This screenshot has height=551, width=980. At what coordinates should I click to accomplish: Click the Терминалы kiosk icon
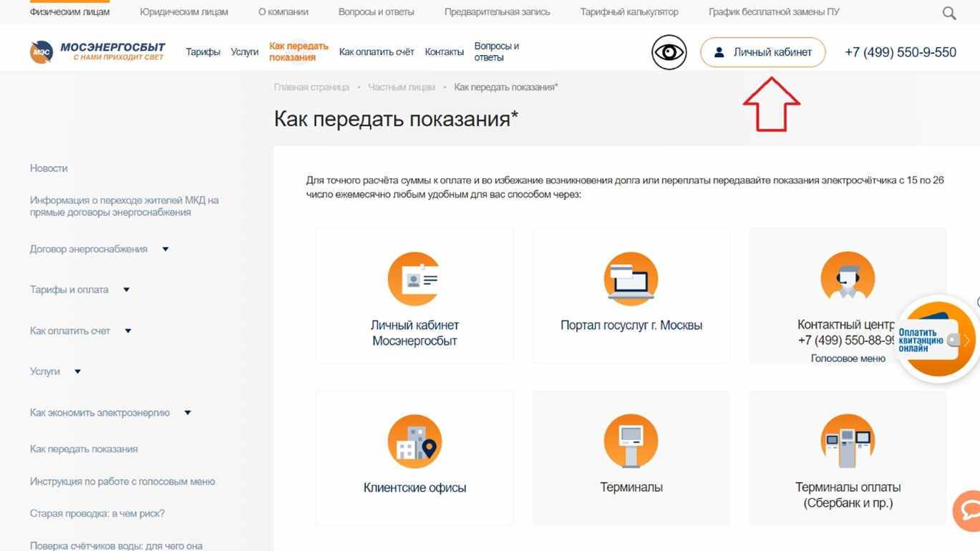coord(631,442)
